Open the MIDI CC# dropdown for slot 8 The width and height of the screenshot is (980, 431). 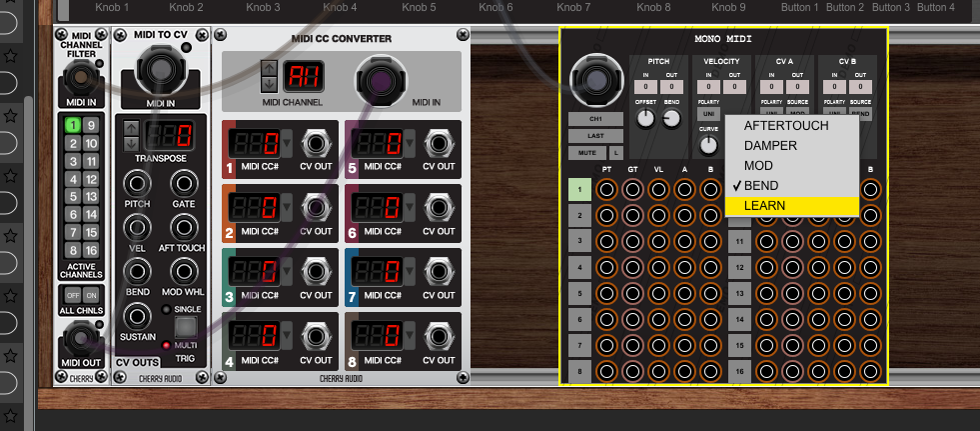(410, 336)
